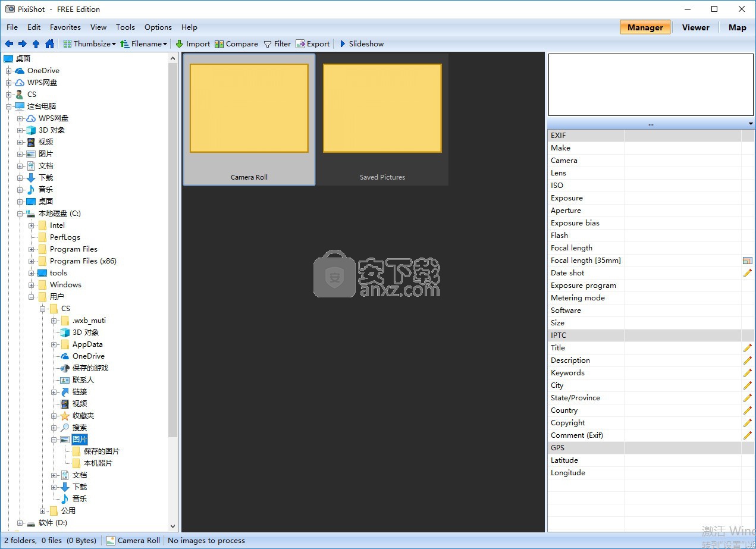Select the 本机照片 folder in the tree
This screenshot has height=549, width=756.
[x=98, y=463]
